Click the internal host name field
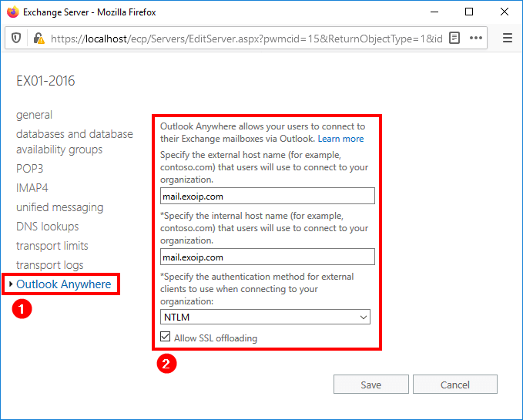 (x=267, y=257)
